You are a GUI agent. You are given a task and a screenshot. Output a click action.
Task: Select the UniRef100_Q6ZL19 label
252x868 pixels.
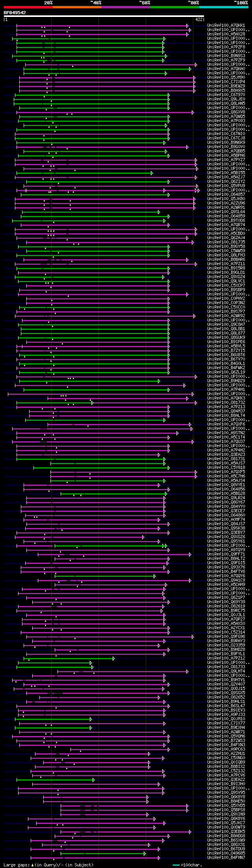[x=226, y=372]
